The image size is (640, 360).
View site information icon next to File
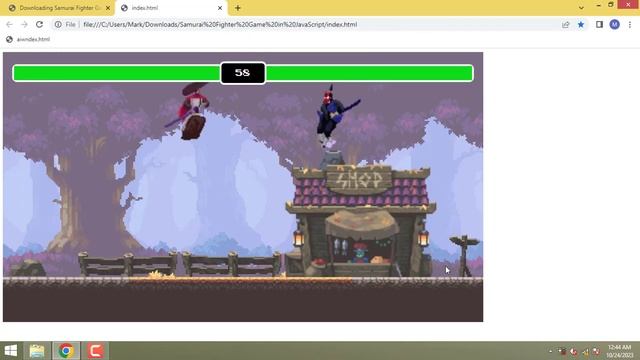point(58,24)
